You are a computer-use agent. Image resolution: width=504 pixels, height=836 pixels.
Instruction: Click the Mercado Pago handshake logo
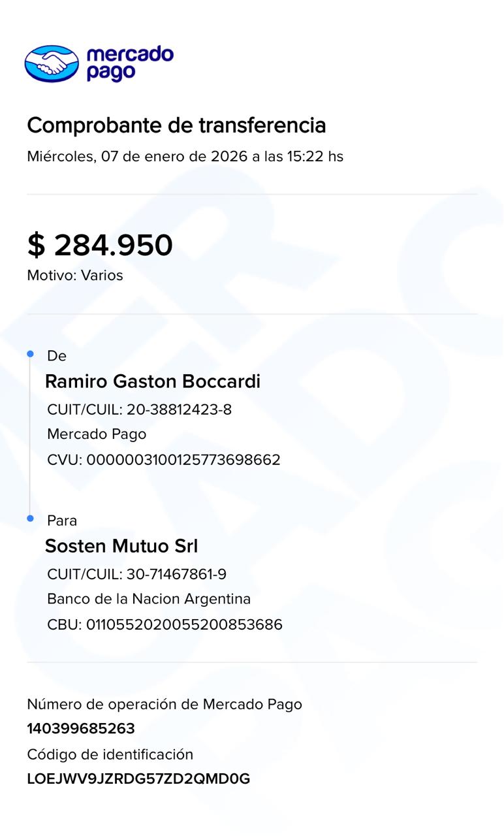52,63
